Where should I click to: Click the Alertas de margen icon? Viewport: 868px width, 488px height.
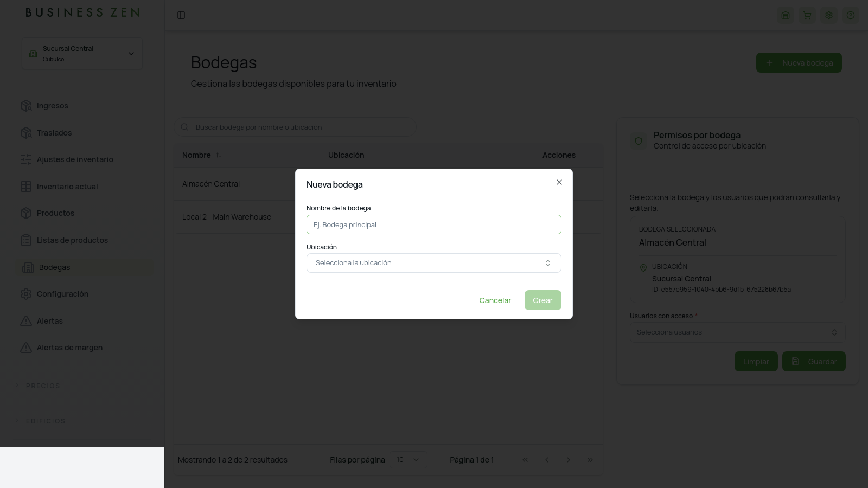(26, 348)
